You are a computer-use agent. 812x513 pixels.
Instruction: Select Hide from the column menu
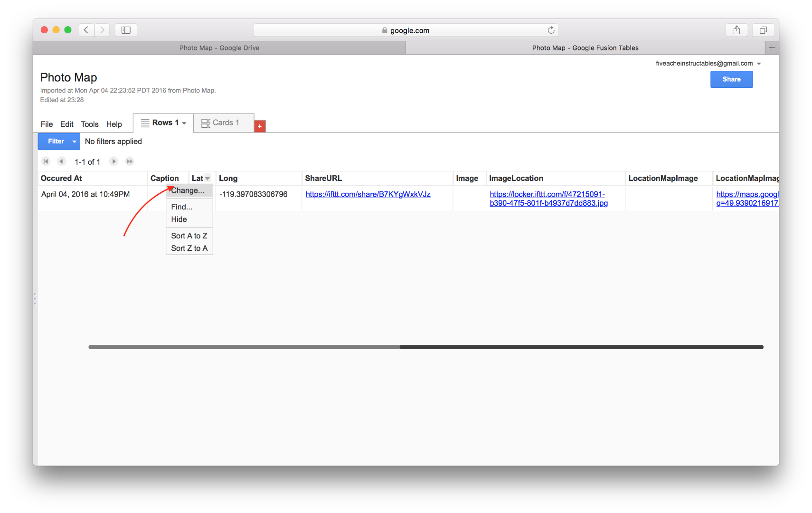[179, 219]
